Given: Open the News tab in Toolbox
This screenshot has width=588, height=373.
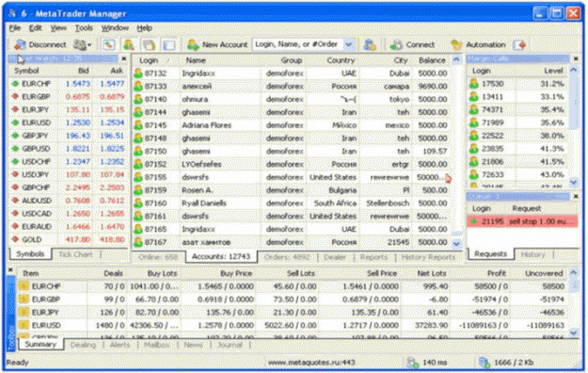Looking at the screenshot, I should coord(193,345).
